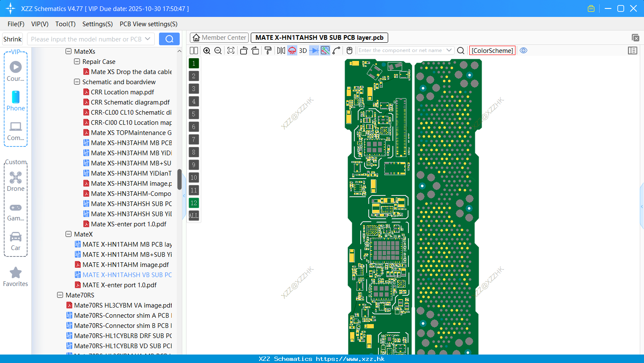Viewport: 644px width, 363px height.
Task: Open PCB View settings(S) menu
Action: point(148,24)
